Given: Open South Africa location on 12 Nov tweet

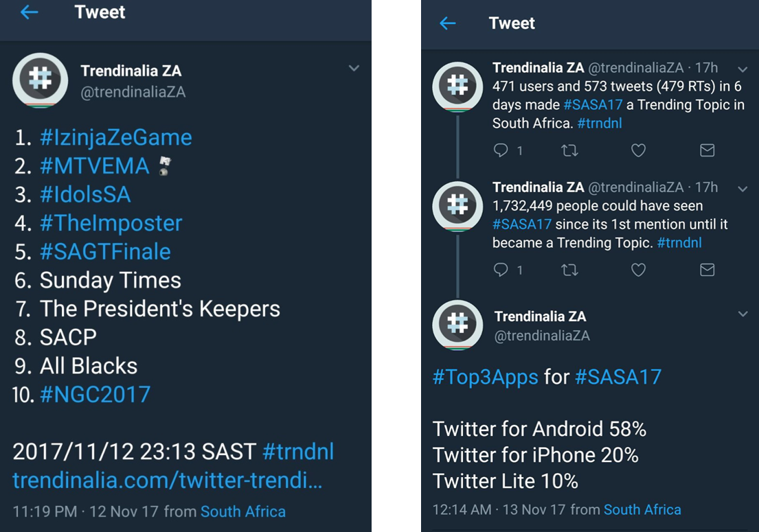Looking at the screenshot, I should click(x=243, y=511).
